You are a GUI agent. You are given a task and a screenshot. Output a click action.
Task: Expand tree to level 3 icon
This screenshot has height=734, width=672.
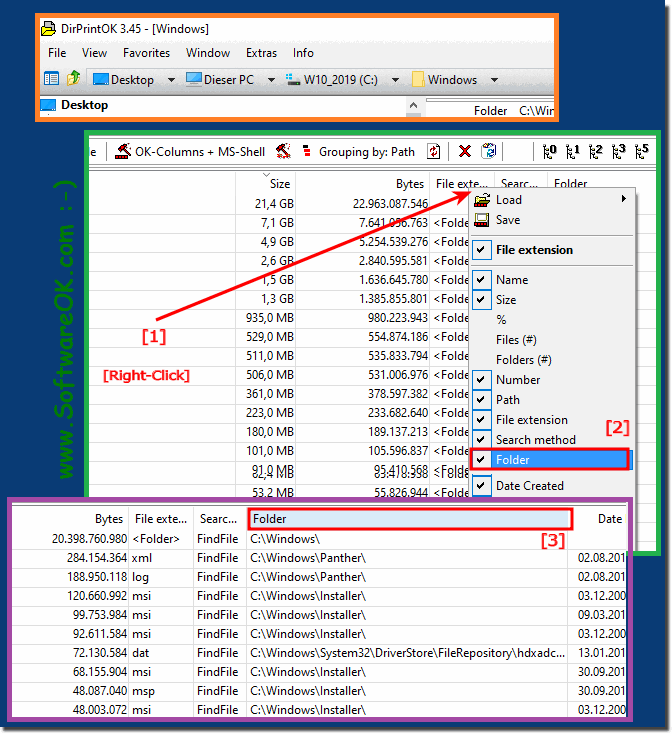[x=619, y=151]
